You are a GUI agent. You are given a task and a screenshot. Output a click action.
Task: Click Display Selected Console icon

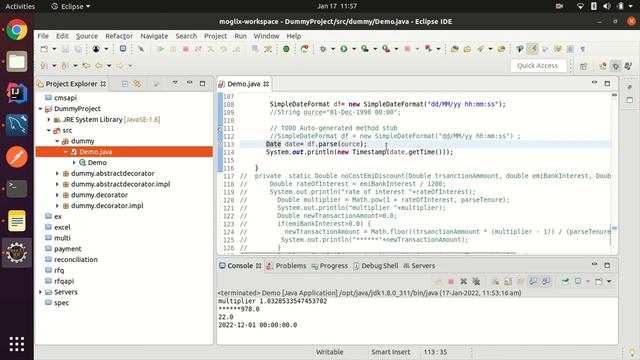point(578,281)
